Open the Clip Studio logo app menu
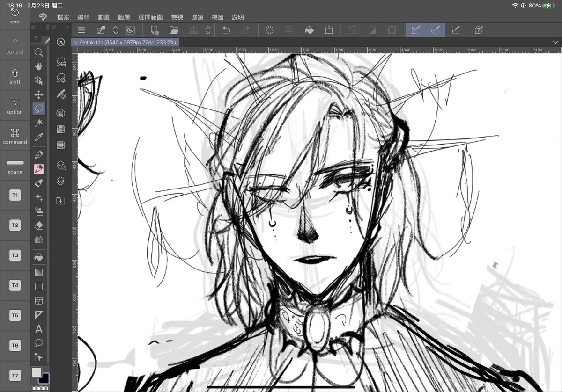The width and height of the screenshot is (562, 392). tap(43, 17)
